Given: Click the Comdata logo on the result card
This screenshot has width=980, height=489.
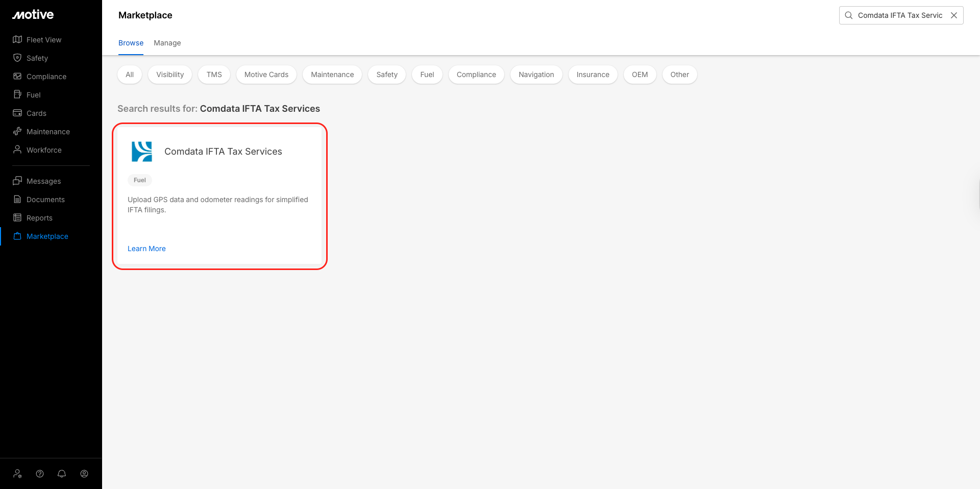Looking at the screenshot, I should click(142, 152).
